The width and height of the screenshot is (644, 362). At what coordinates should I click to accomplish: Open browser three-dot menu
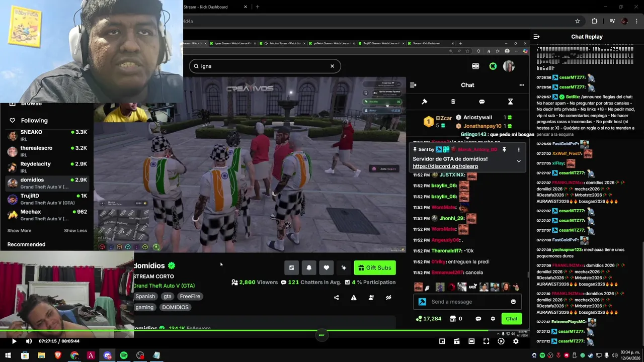pyautogui.click(x=637, y=21)
